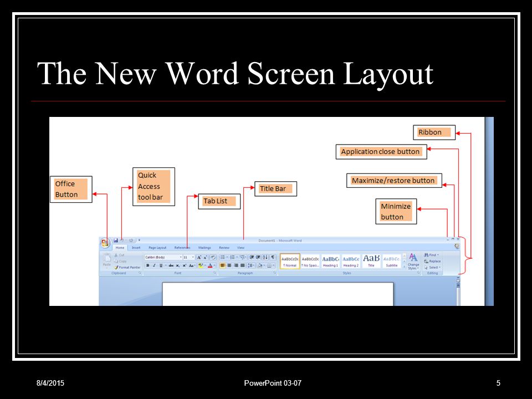Click the Justify alignment icon

243,265
